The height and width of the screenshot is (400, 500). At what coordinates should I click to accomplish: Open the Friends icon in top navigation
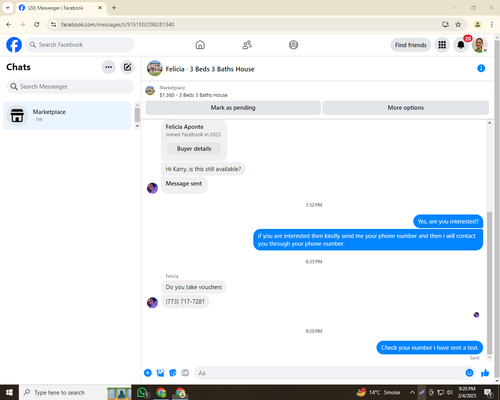pos(247,45)
